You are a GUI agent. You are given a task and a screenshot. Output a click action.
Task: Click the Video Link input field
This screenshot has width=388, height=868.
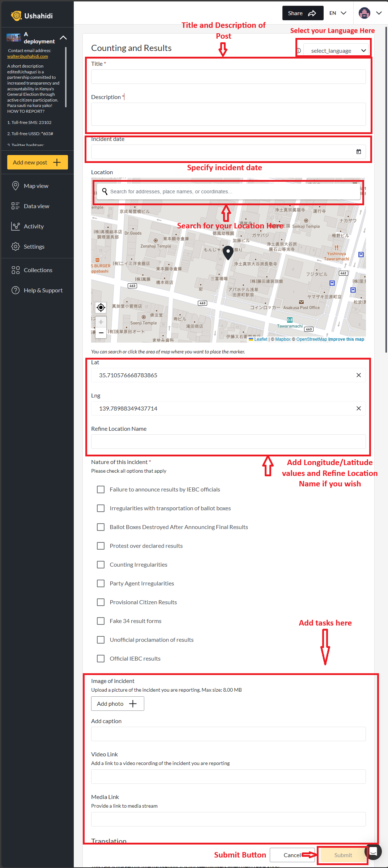click(x=228, y=777)
